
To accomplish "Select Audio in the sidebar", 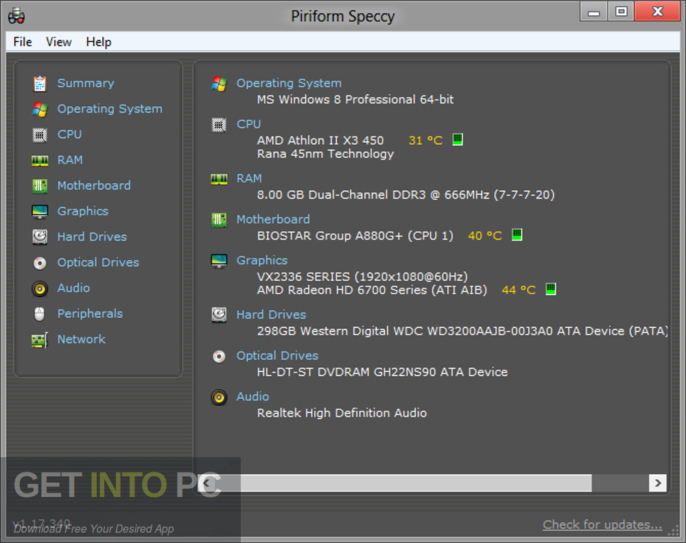I will pos(74,288).
